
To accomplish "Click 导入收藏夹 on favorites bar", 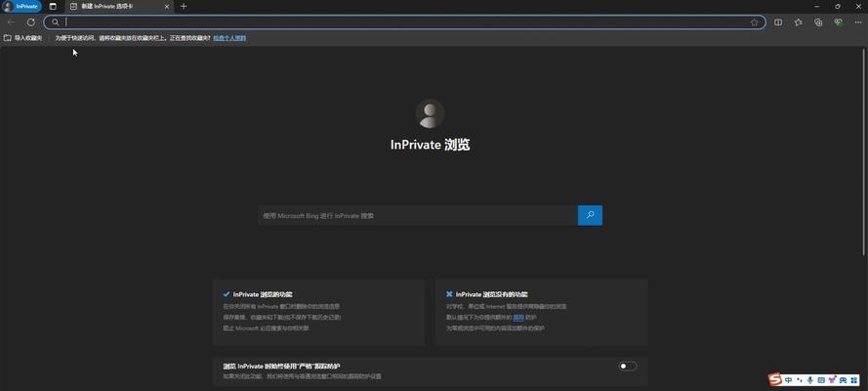I will click(x=23, y=38).
